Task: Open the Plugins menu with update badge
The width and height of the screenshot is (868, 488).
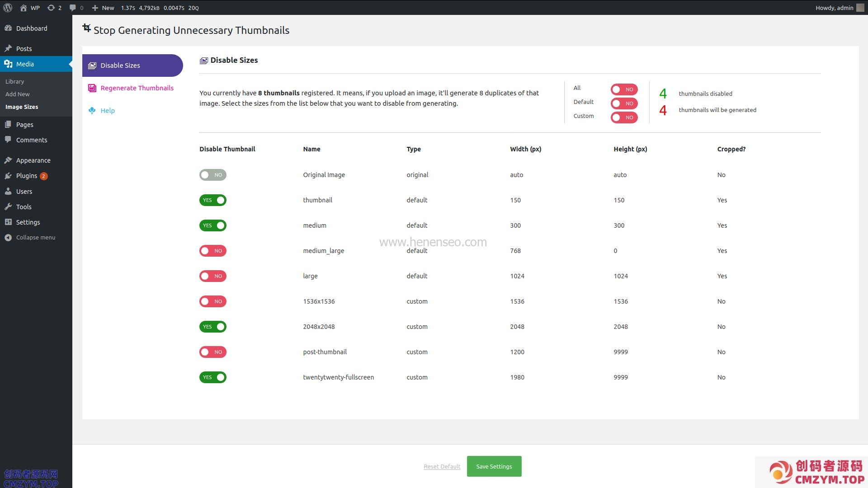Action: tap(27, 176)
